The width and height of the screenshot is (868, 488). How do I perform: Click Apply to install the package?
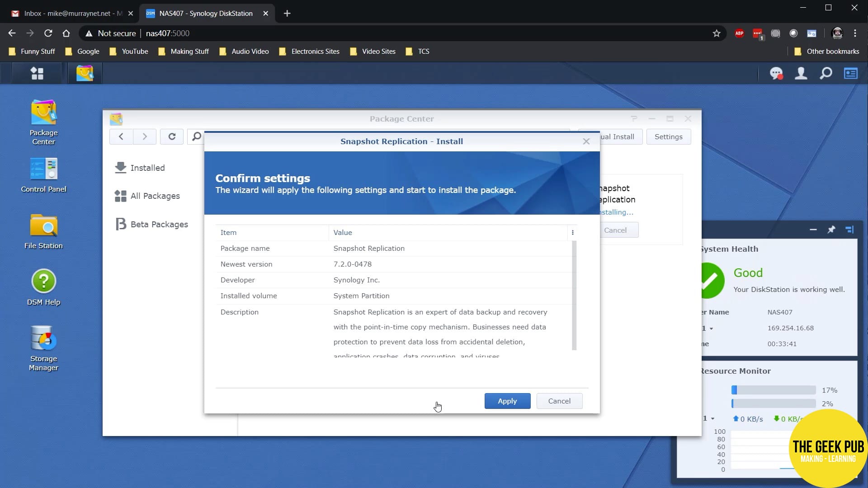point(507,401)
